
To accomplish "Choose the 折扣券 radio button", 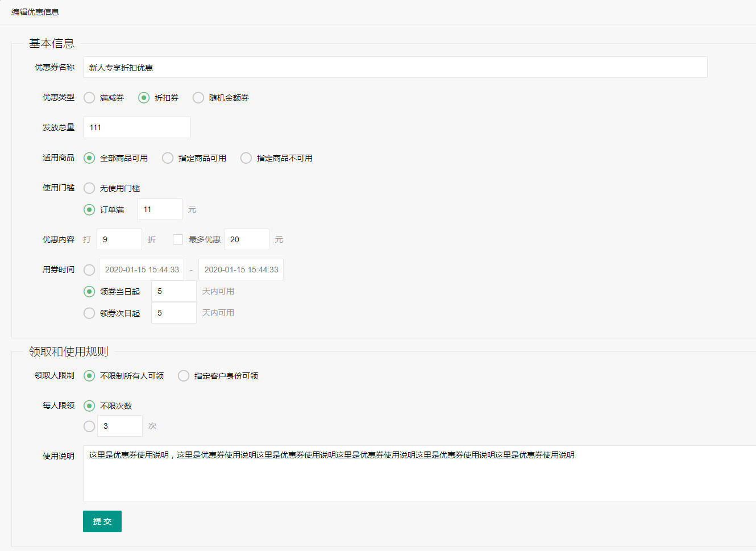I will 144,98.
